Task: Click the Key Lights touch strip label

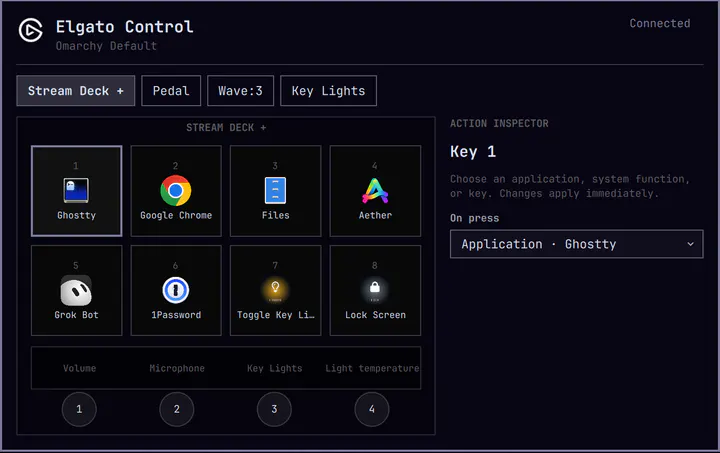Action: pyautogui.click(x=275, y=368)
